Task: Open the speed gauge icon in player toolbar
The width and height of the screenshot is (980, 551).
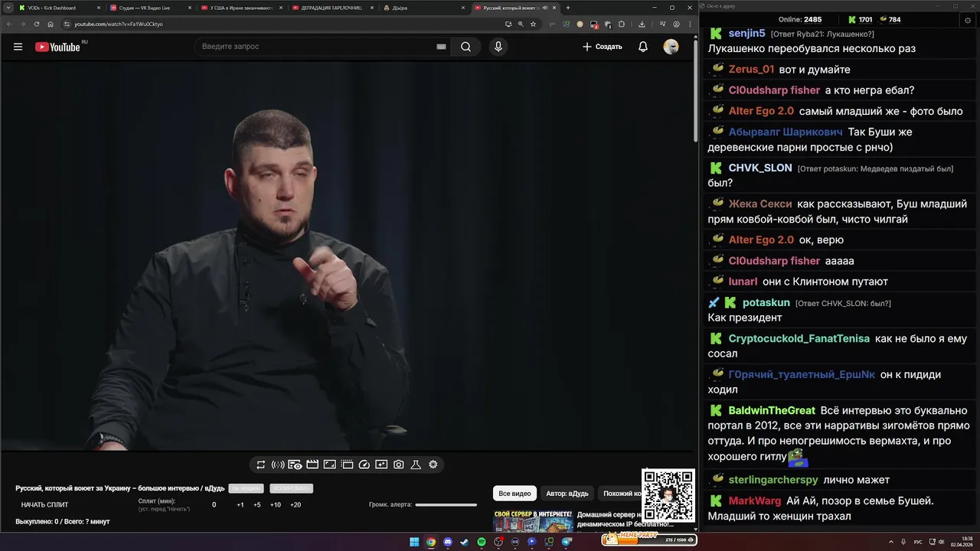Action: 364,465
